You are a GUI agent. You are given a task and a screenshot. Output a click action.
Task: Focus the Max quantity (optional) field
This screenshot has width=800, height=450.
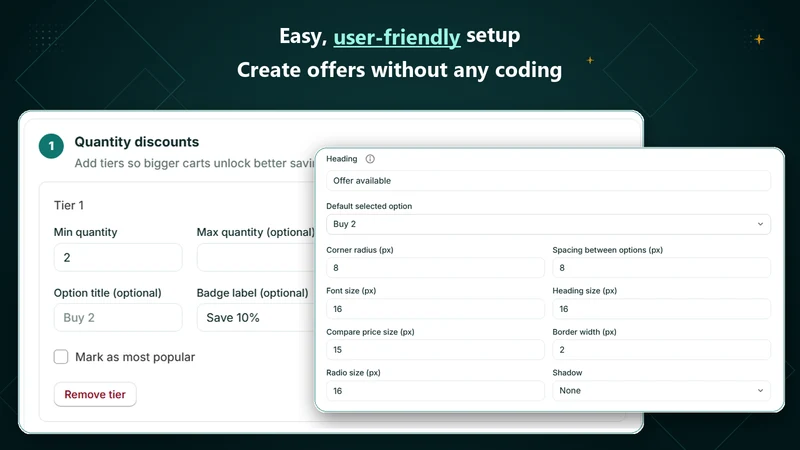[256, 257]
